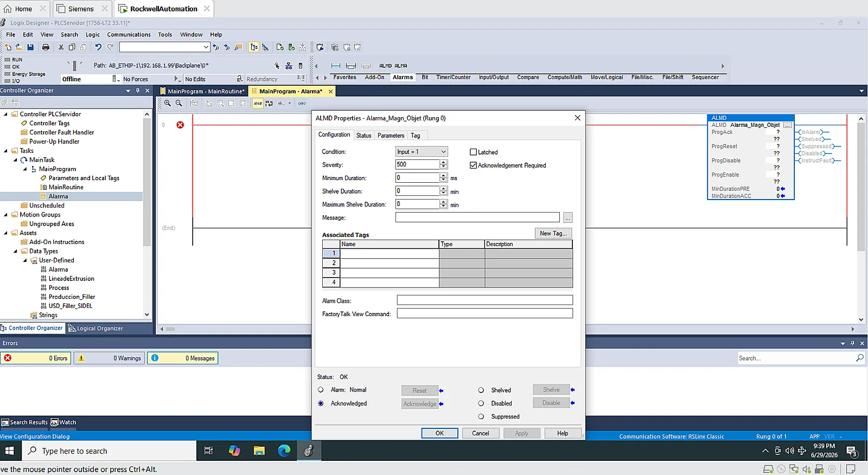Increase the Minimum Duration with the spinner
The width and height of the screenshot is (868, 475).
tap(444, 175)
